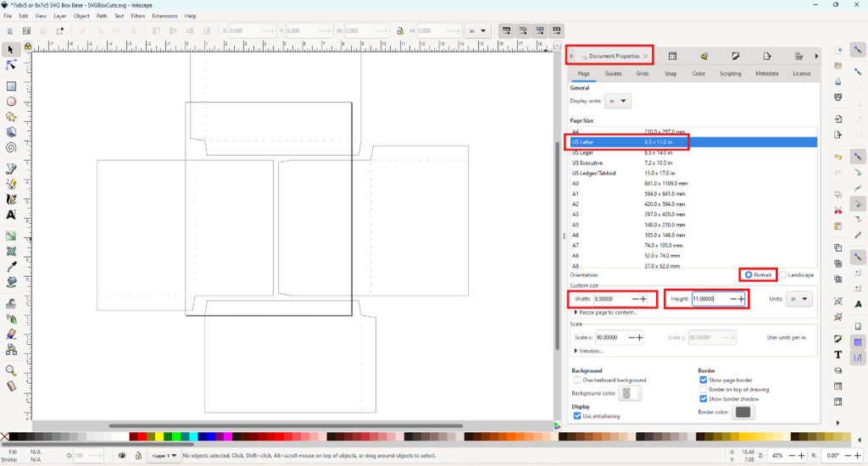Activate the Zoom magnifier tool
Image resolution: width=868 pixels, height=466 pixels.
click(11, 370)
